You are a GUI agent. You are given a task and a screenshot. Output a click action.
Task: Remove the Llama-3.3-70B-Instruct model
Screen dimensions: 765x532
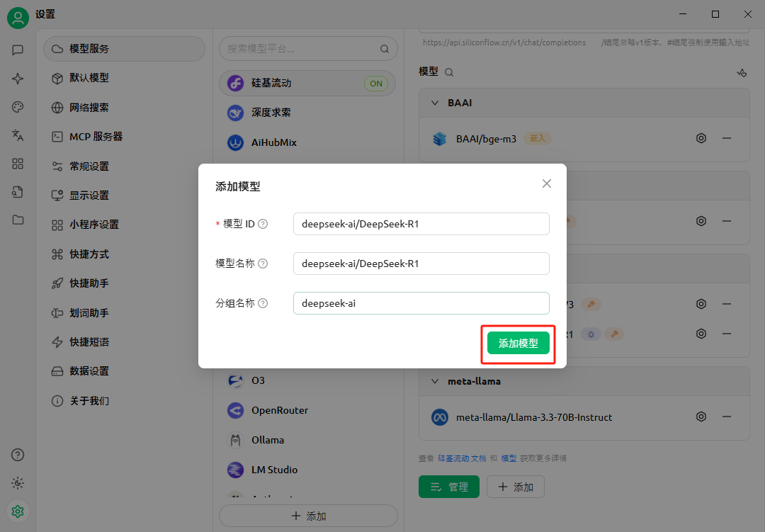coord(727,417)
